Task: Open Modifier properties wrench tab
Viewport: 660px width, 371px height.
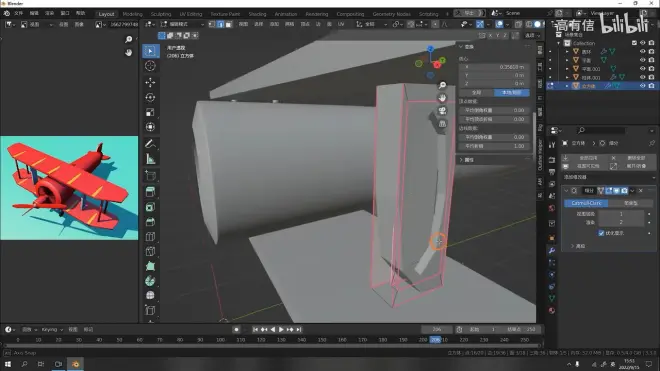Action: point(552,251)
